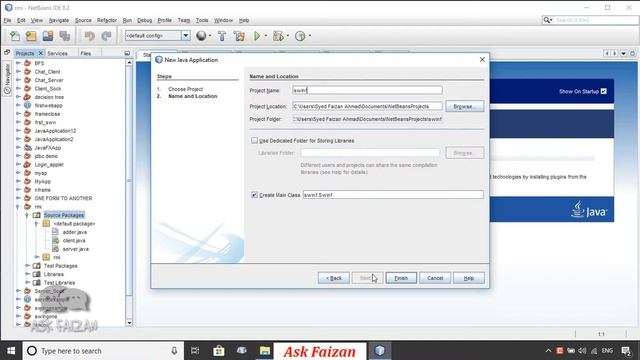Click the Back button in wizard
The width and height of the screenshot is (640, 360).
333,278
